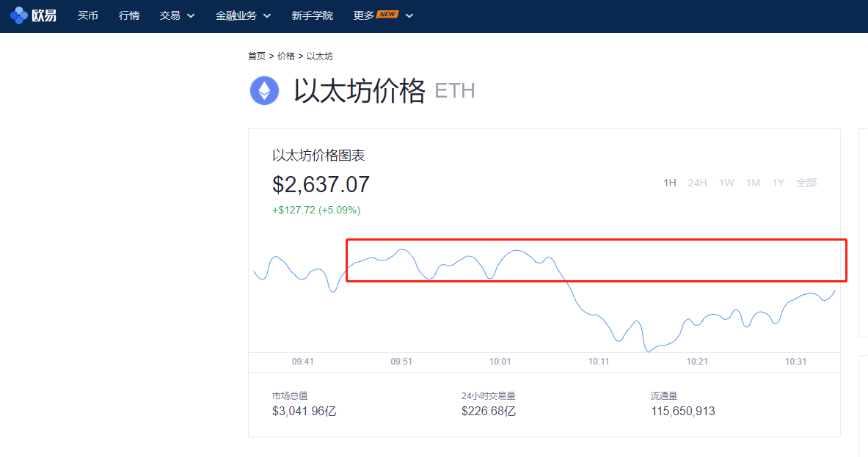The height and width of the screenshot is (457, 868).
Task: Expand the 更多 dropdown menu
Action: point(383,15)
